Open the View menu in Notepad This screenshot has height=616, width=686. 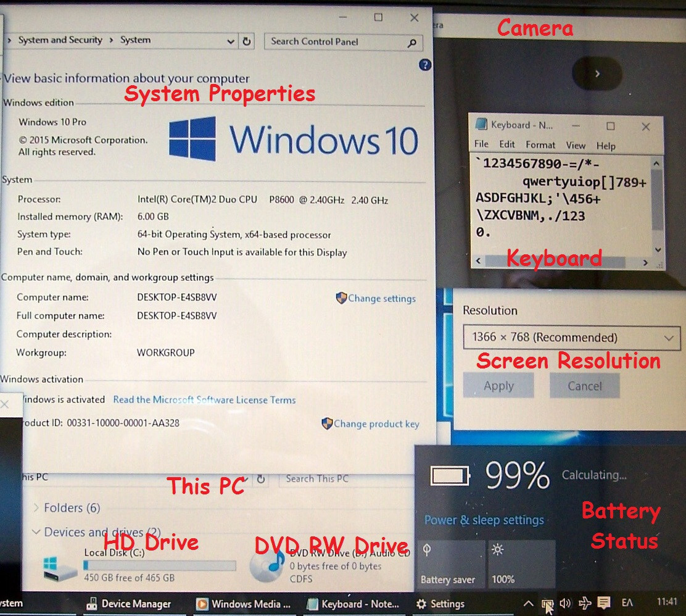tap(576, 145)
